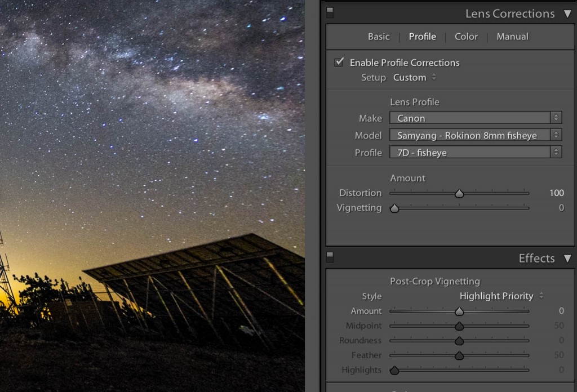The image size is (577, 392).
Task: Switch to the Color tab
Action: pyautogui.click(x=466, y=37)
